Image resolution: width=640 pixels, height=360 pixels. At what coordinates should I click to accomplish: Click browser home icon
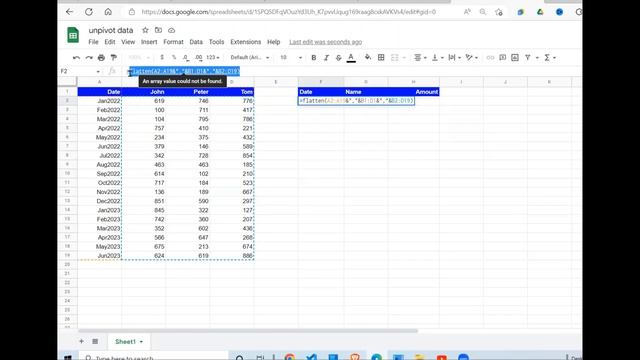tap(108, 12)
